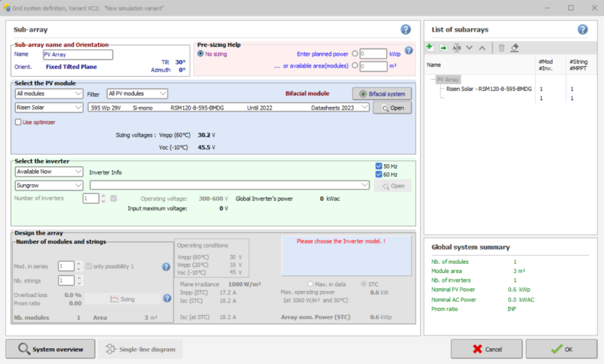Select Risen Solar RSM120-8-595-BMDG tree entry

click(484, 89)
